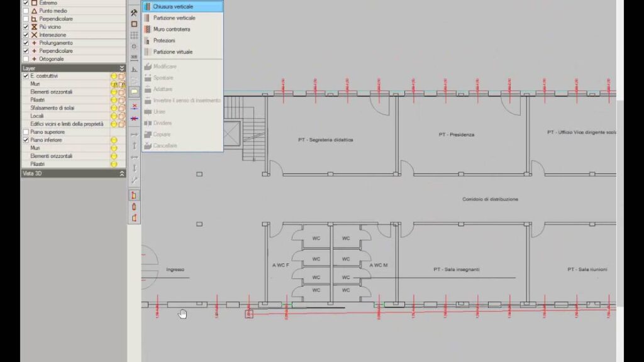Select the hammer tools icon in toolbar
Image resolution: width=644 pixels, height=362 pixels.
click(x=134, y=13)
